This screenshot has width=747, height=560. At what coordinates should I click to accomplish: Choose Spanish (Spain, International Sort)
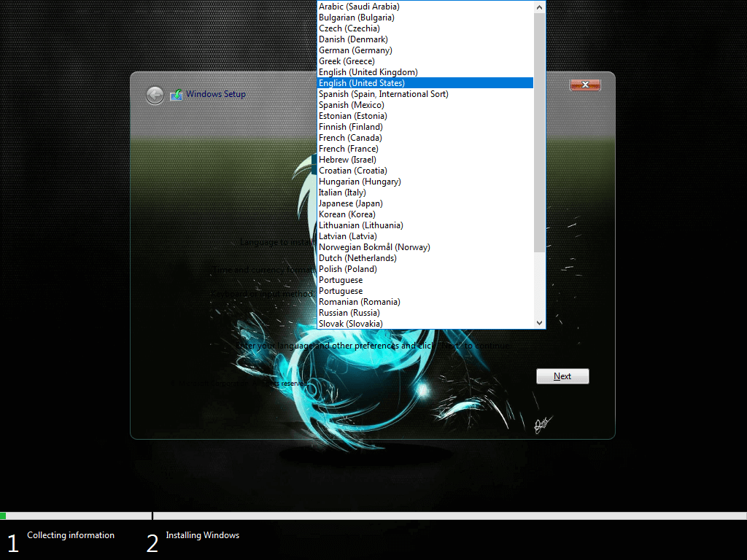click(425, 94)
